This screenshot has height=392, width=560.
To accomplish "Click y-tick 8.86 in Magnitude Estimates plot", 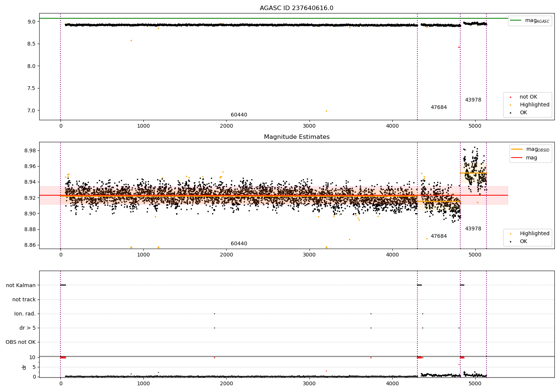I will tap(29, 245).
